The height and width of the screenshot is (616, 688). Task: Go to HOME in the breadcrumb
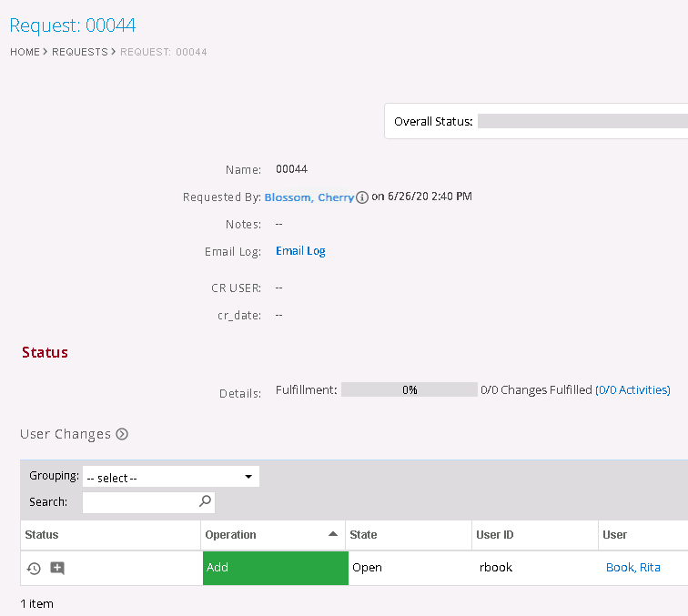coord(25,52)
